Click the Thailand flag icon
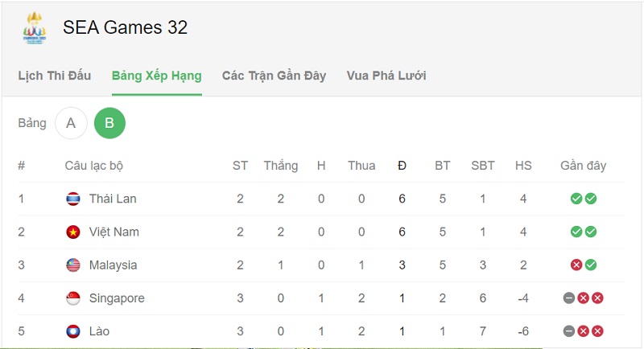The image size is (644, 349). (73, 199)
